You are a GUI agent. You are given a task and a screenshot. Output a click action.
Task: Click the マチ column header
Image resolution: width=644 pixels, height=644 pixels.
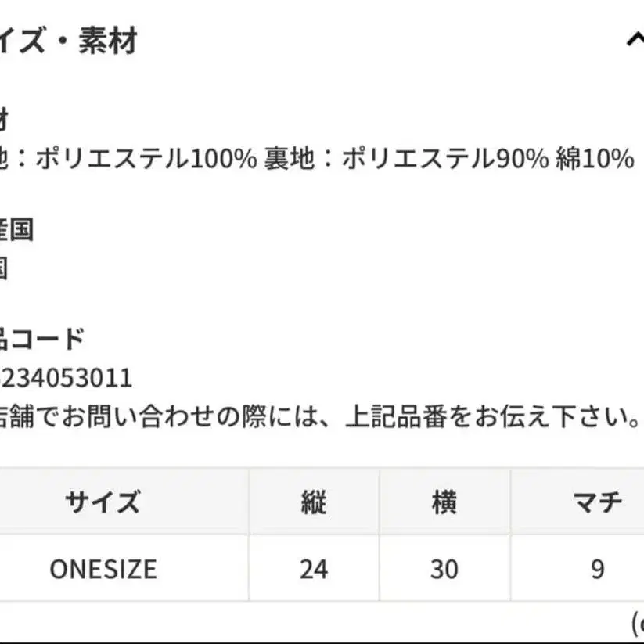tap(597, 502)
